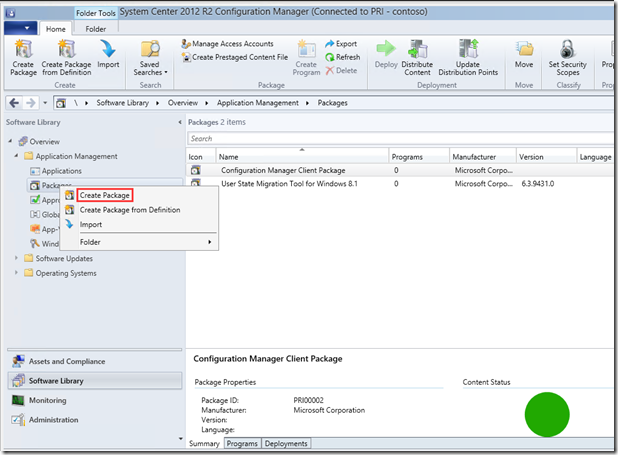This screenshot has width=618, height=455.
Task: Select Configuration Manager Client Package row
Action: pyautogui.click(x=400, y=170)
